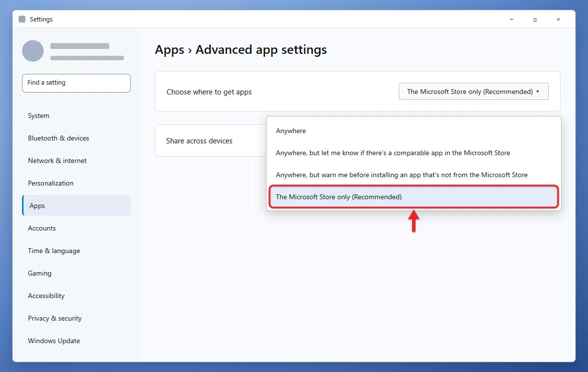Click the Settings app icon in title bar
The image size is (588, 372).
tap(22, 20)
